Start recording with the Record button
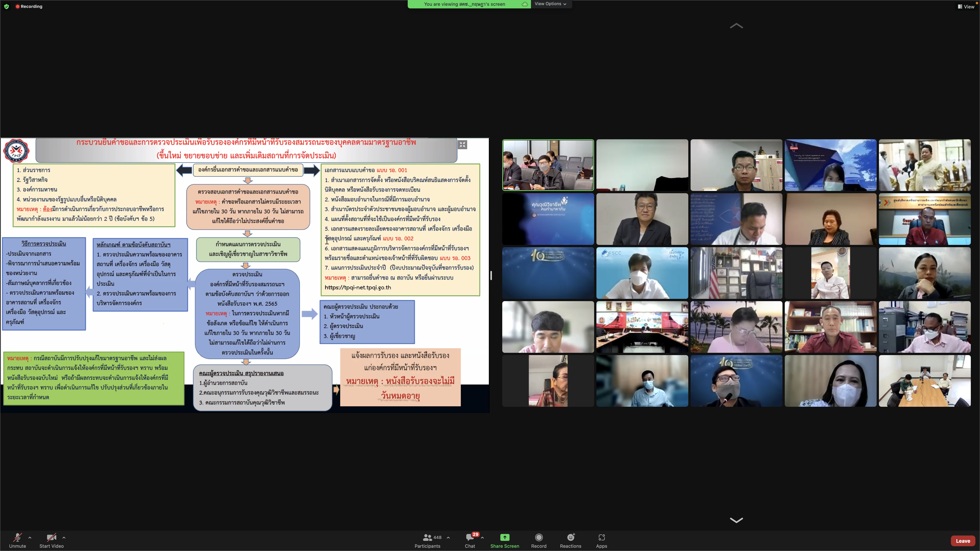Screen dimensions: 980x551 tap(539, 540)
